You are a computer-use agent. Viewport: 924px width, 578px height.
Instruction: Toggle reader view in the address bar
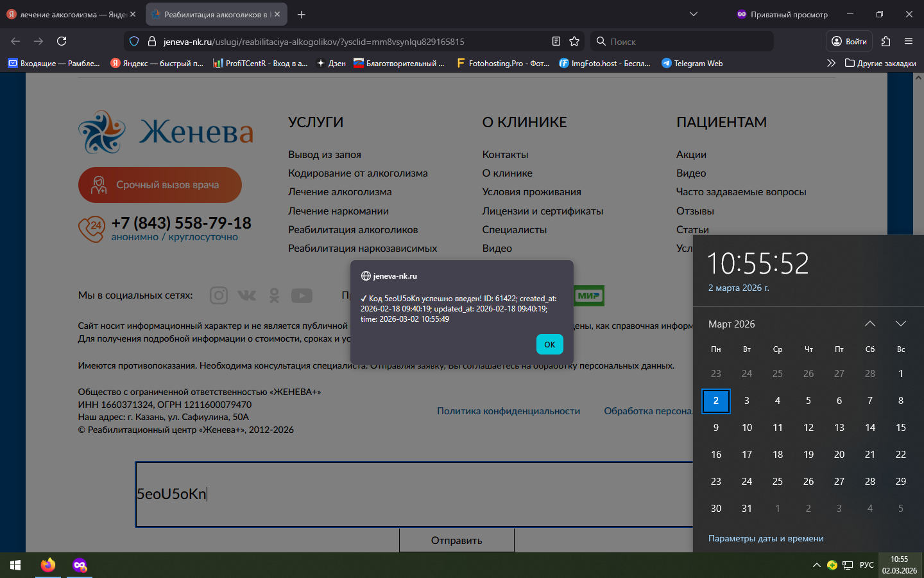[x=556, y=41]
